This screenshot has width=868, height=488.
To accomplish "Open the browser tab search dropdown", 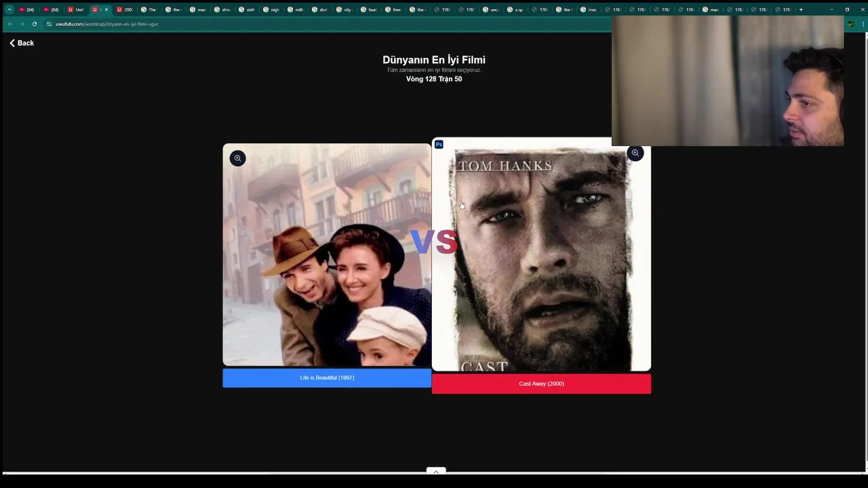I will (9, 9).
